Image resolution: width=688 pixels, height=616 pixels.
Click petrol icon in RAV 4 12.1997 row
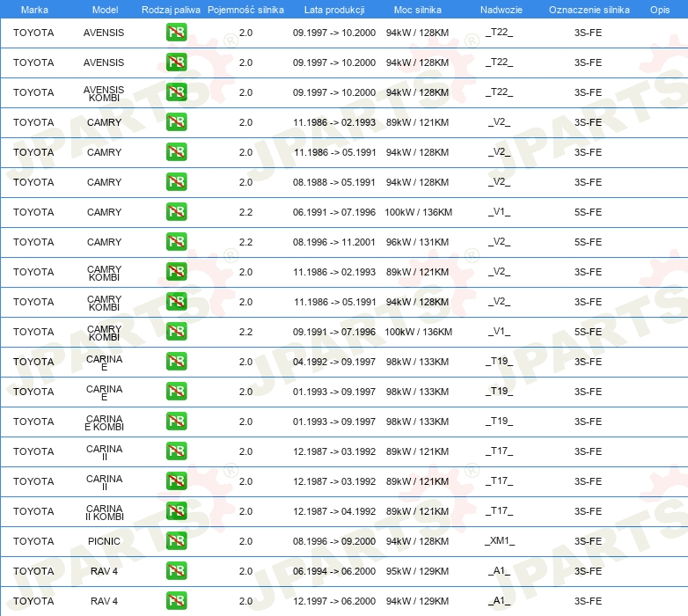pos(176,600)
